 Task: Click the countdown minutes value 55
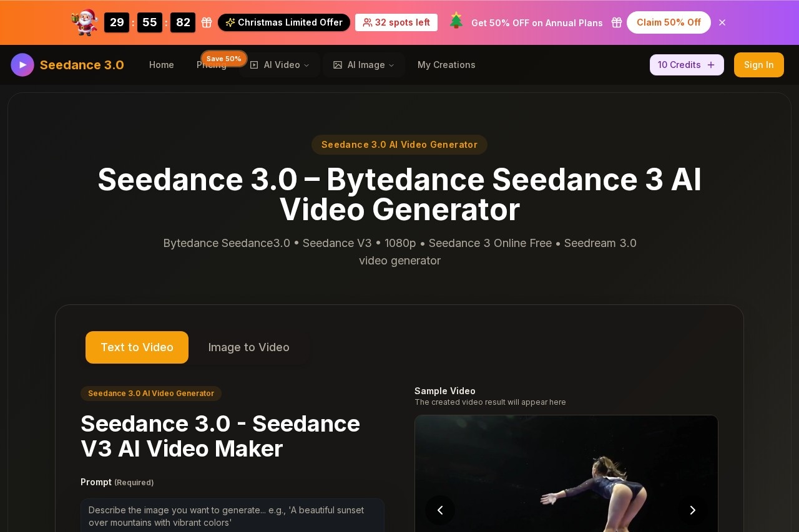[x=150, y=22]
